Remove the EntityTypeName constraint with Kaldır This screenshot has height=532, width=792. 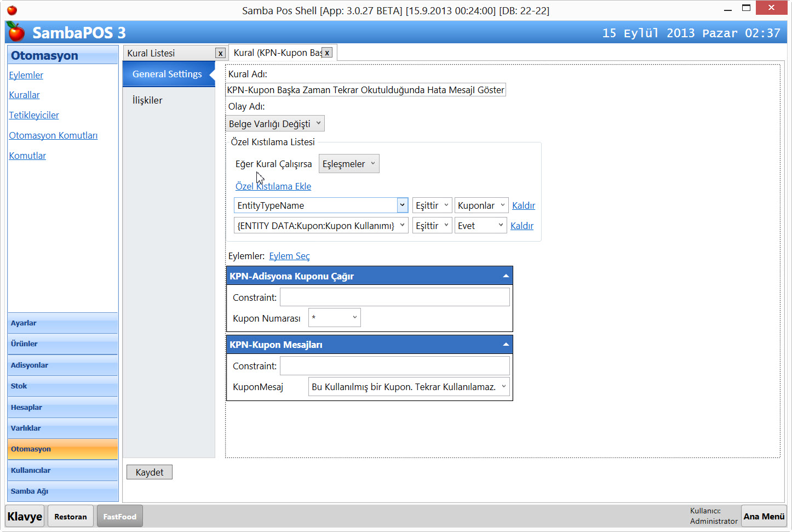[x=523, y=205]
